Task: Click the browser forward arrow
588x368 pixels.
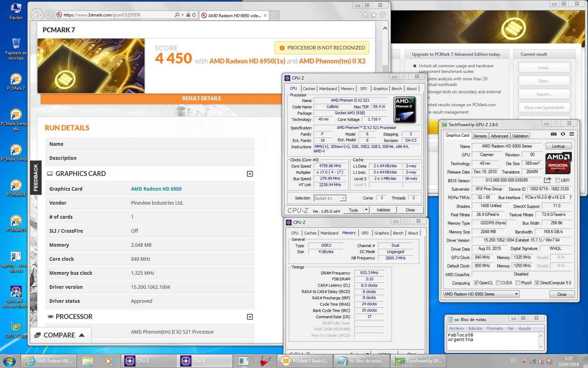Action: click(49, 15)
